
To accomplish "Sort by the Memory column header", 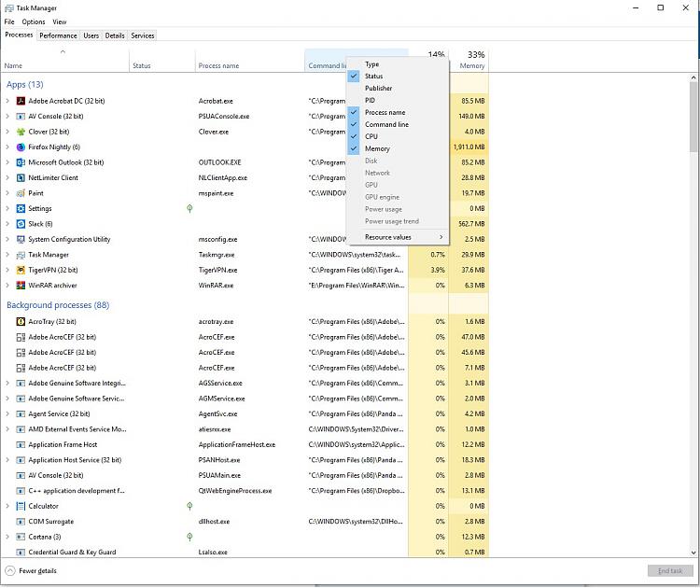I will point(469,61).
